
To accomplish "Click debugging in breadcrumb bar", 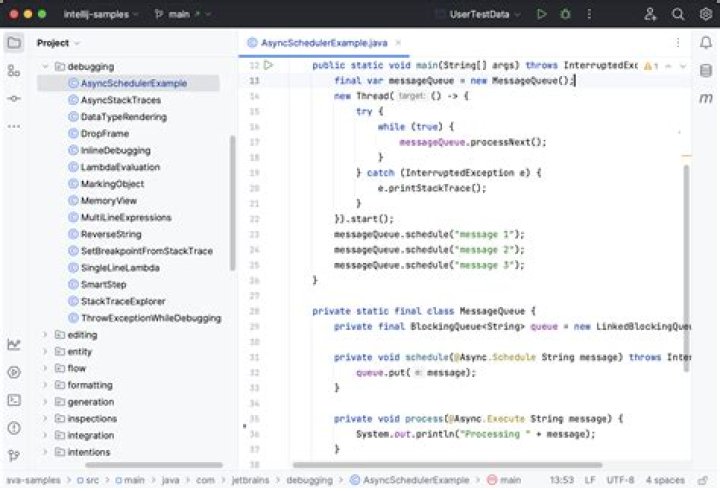I will (x=309, y=480).
